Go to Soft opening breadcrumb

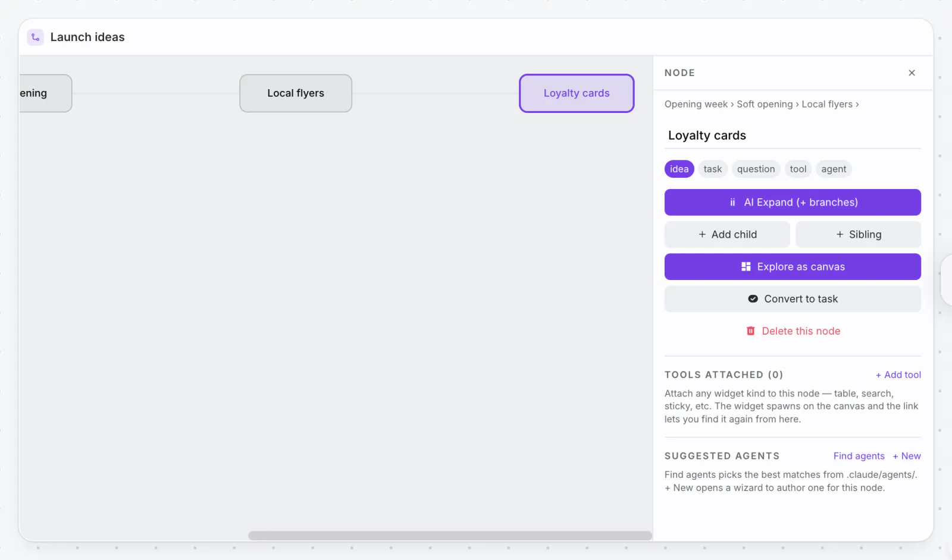[x=765, y=104]
